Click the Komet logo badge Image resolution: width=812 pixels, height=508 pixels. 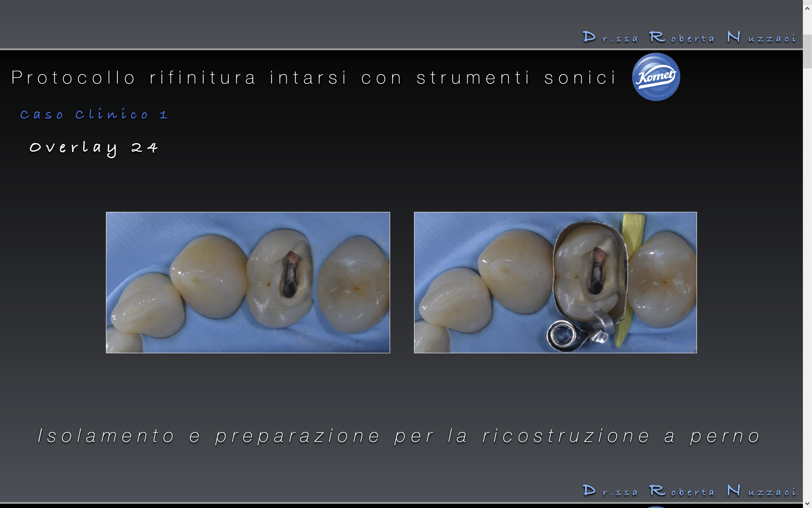656,77
